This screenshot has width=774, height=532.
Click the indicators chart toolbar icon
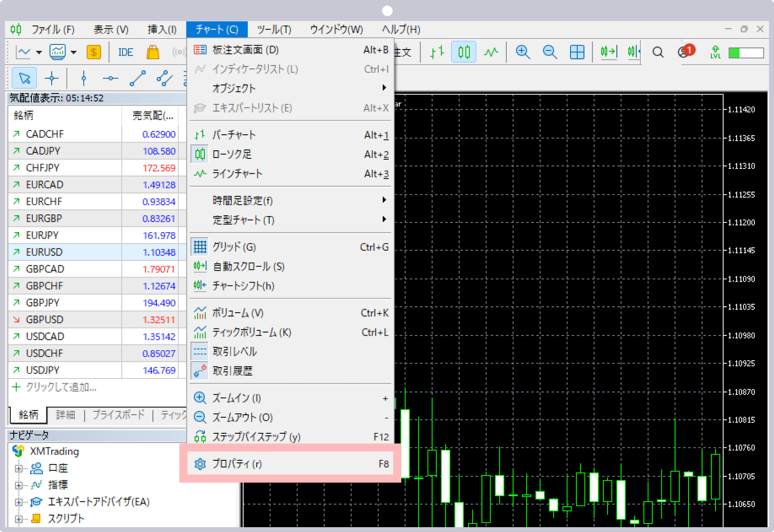point(58,52)
